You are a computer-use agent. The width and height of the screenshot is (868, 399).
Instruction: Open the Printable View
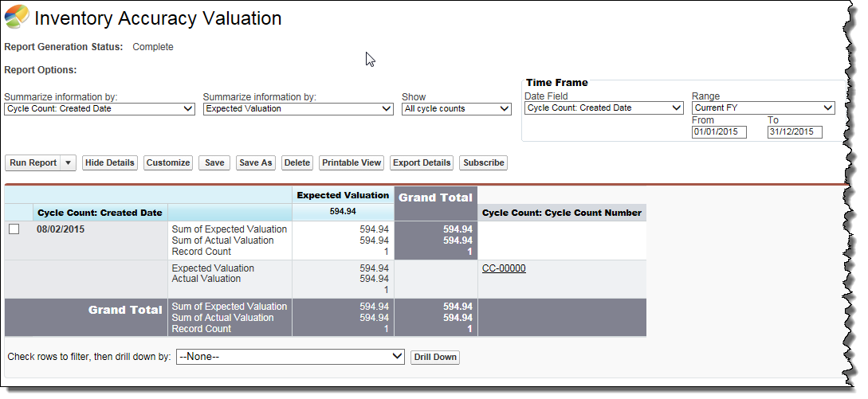point(352,162)
